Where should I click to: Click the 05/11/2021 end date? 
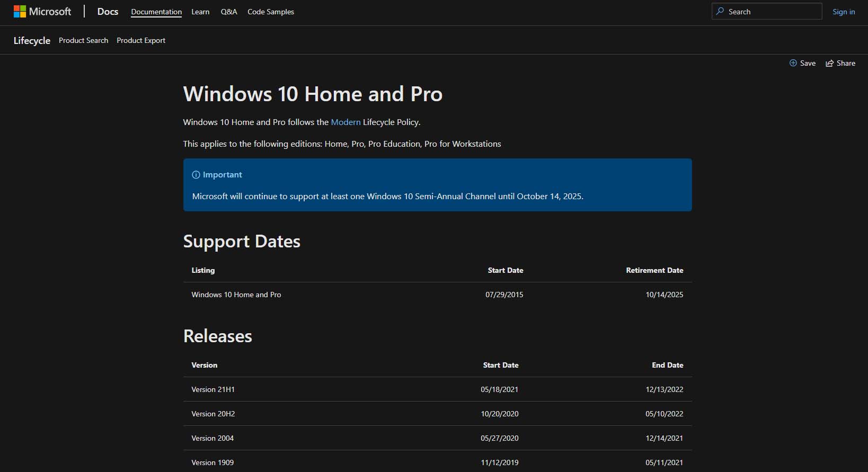click(x=665, y=462)
